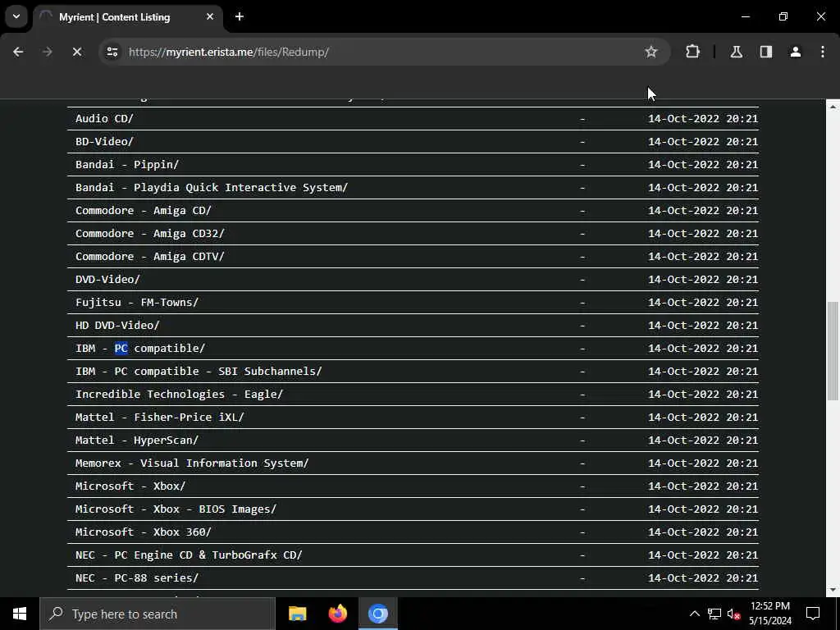
Task: Open File Explorer from taskbar
Action: tap(297, 614)
